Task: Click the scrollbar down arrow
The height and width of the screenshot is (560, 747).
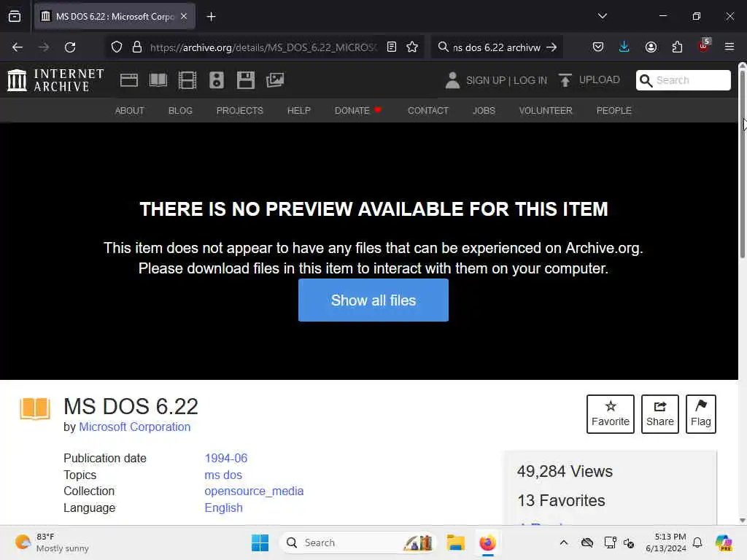Action: point(742,520)
